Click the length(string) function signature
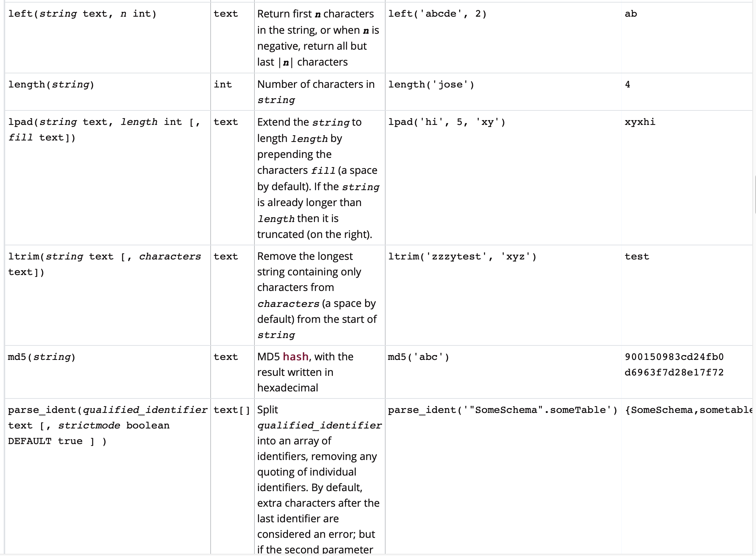 coord(51,85)
